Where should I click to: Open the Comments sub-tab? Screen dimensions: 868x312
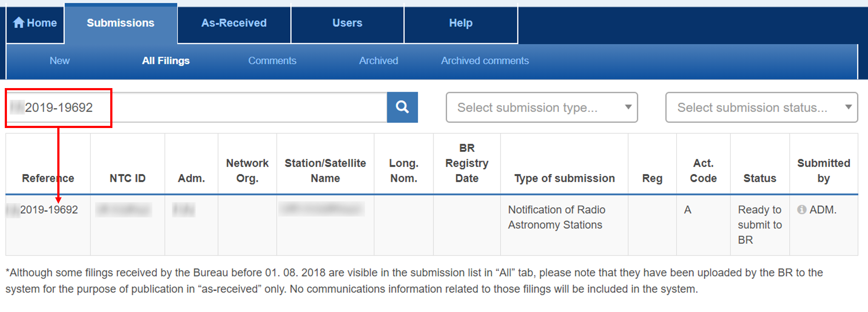pos(272,61)
